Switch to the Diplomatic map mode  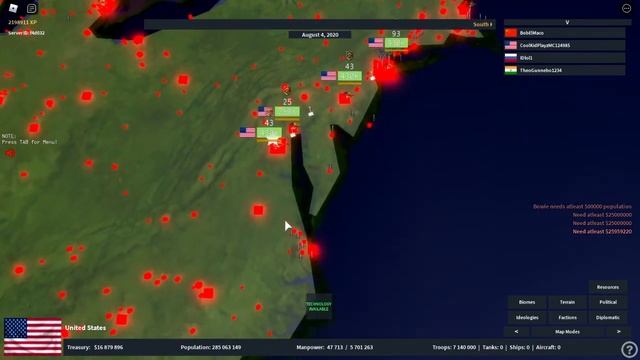pyautogui.click(x=608, y=318)
